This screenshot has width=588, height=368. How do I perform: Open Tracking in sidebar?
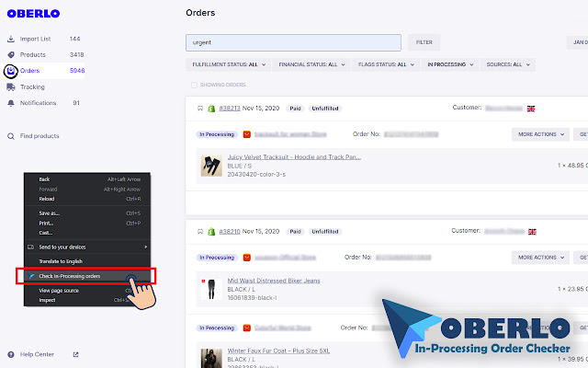click(x=32, y=87)
